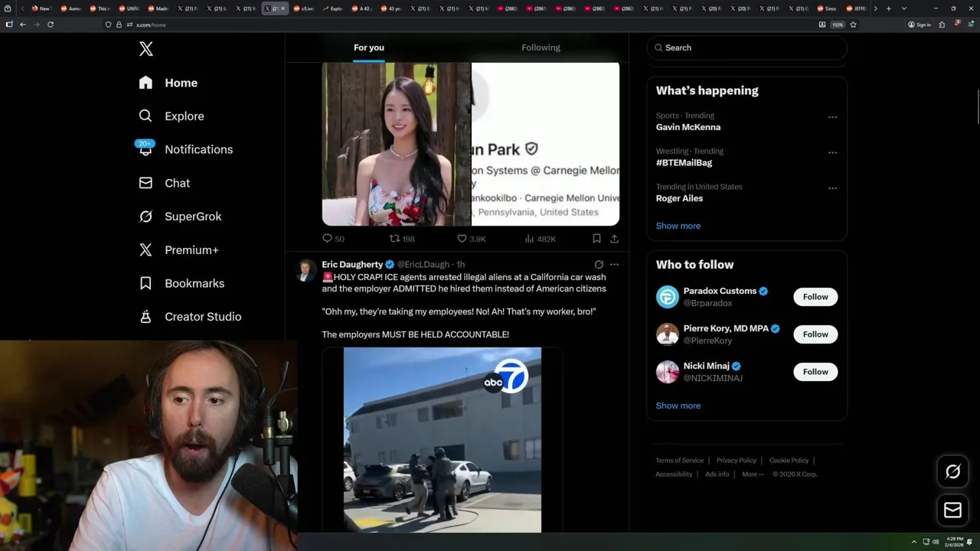The width and height of the screenshot is (980, 551).
Task: Like the post with 3.9K likes
Action: [471, 239]
